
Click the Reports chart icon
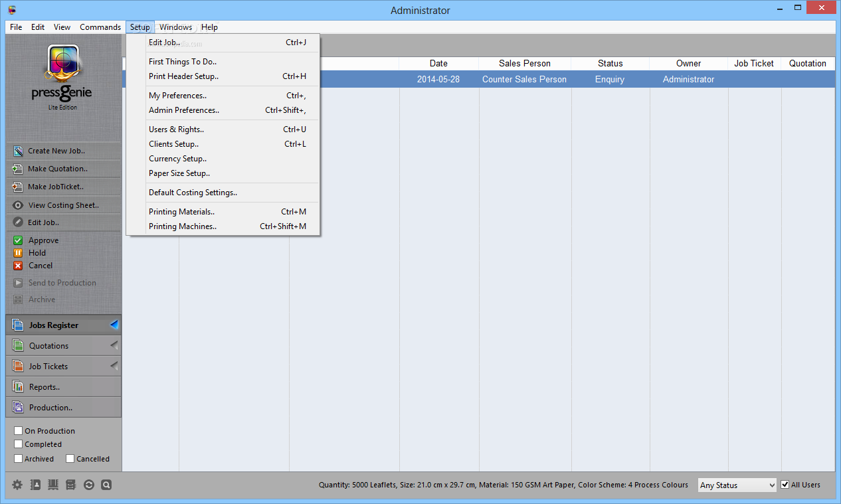tap(18, 387)
